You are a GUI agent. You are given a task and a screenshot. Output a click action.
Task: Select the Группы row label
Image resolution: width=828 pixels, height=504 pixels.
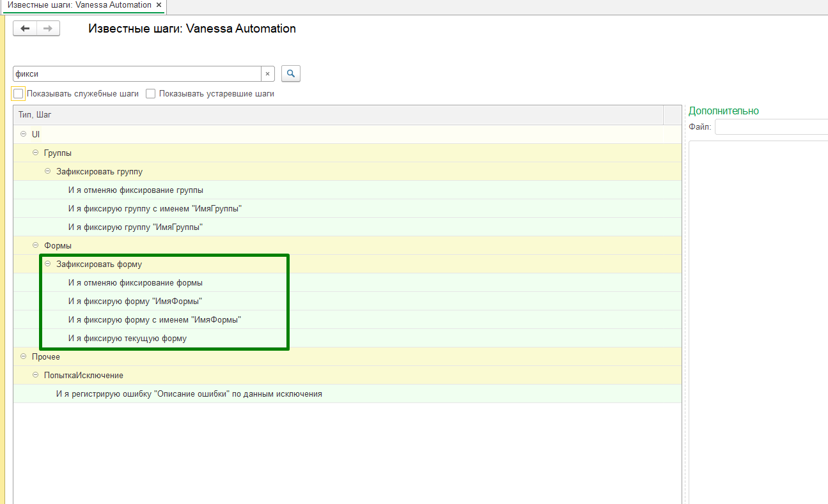[58, 153]
